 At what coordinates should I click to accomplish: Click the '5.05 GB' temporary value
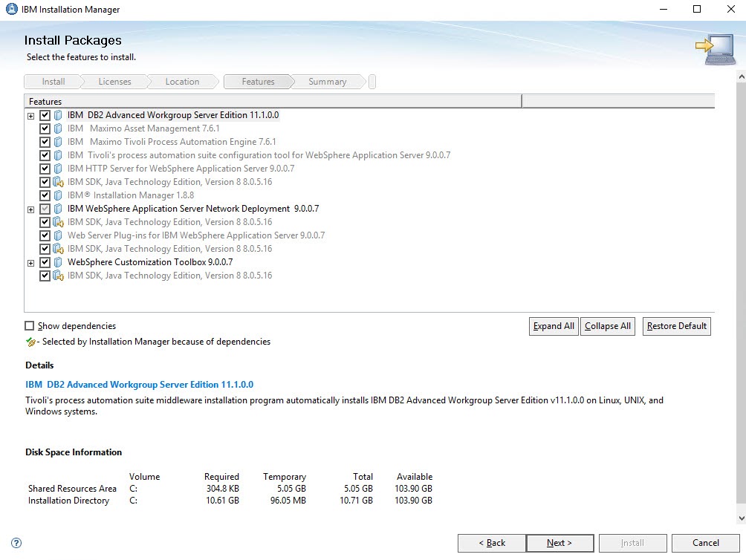[292, 489]
